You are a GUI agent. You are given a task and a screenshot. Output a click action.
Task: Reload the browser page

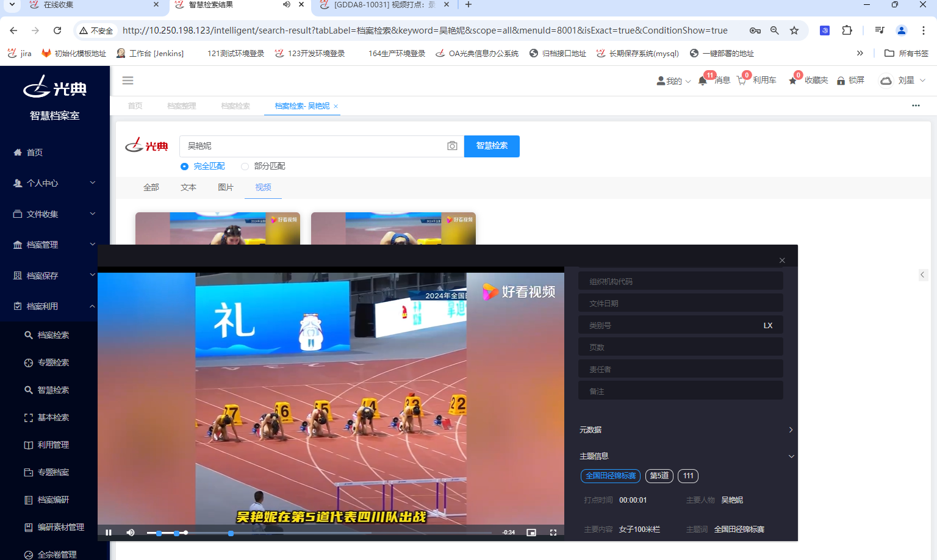(57, 31)
